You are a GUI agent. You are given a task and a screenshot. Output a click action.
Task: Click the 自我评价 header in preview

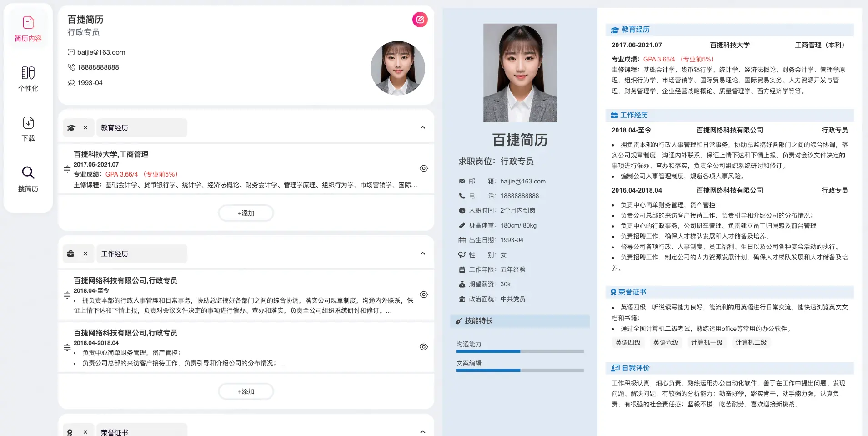[729, 368]
